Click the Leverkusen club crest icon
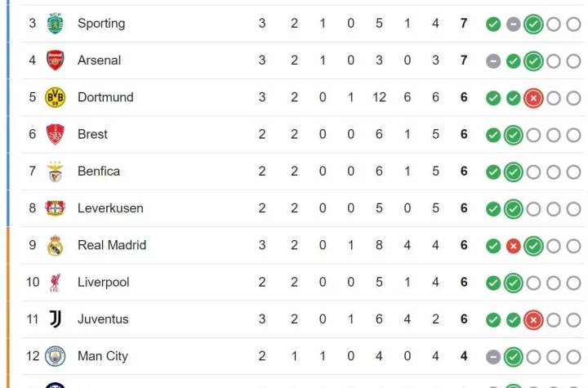Viewport: 588px width, 388px height. click(x=55, y=208)
